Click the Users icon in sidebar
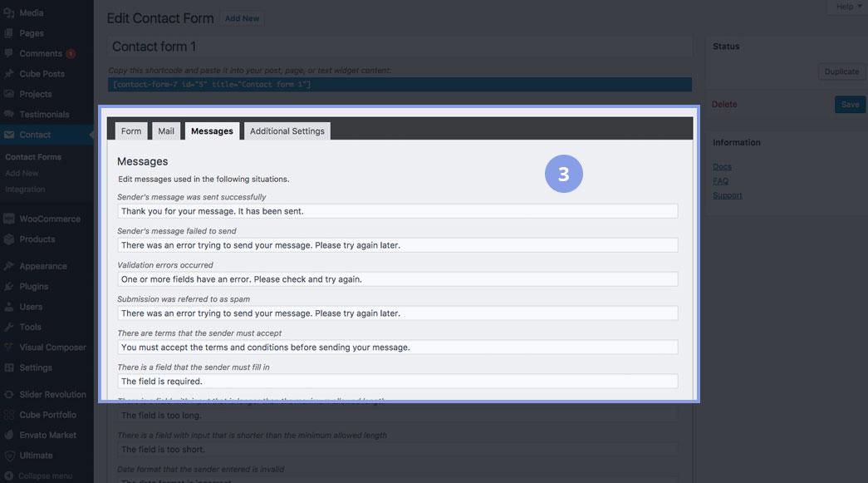The width and height of the screenshot is (868, 483). tap(8, 307)
